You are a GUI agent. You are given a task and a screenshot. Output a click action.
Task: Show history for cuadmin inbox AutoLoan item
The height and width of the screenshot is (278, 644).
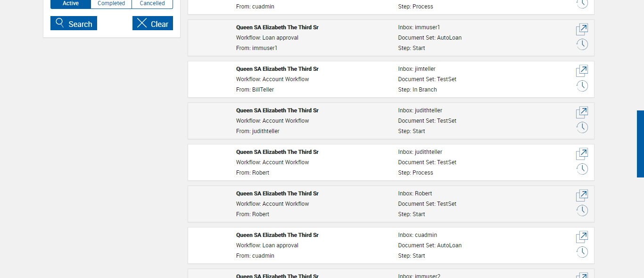pos(582,252)
